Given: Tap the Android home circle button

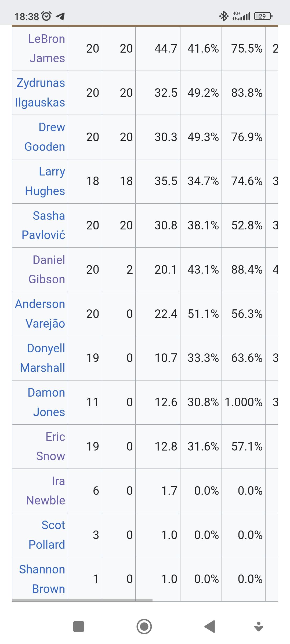Looking at the screenshot, I should [x=144, y=627].
